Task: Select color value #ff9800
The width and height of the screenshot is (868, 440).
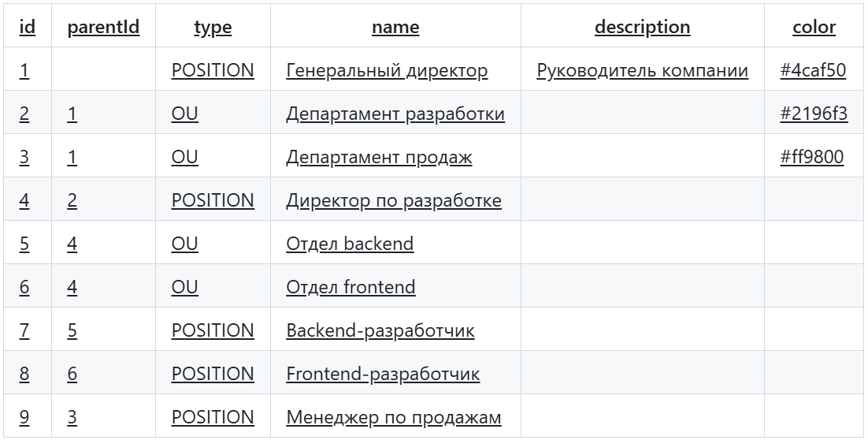Action: pos(812,158)
